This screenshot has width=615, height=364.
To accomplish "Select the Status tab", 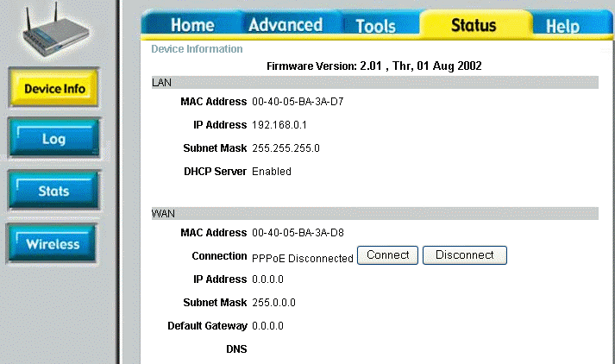I will pos(474,25).
